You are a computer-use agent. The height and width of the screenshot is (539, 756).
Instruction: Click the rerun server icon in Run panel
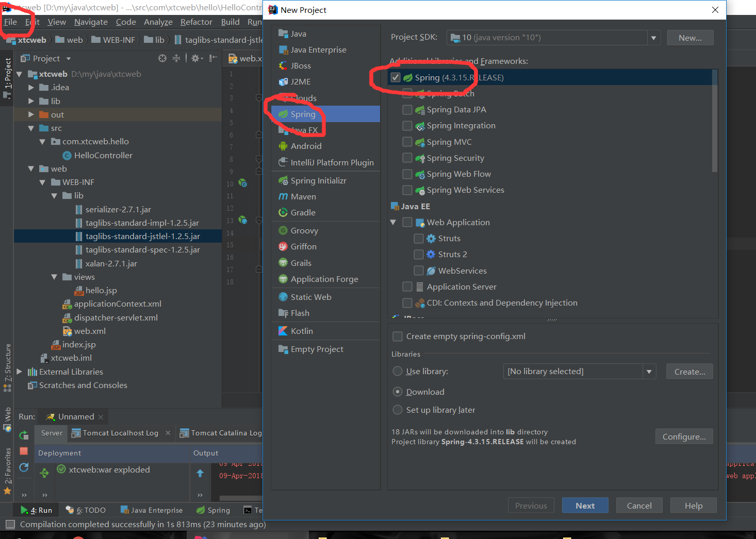click(24, 435)
